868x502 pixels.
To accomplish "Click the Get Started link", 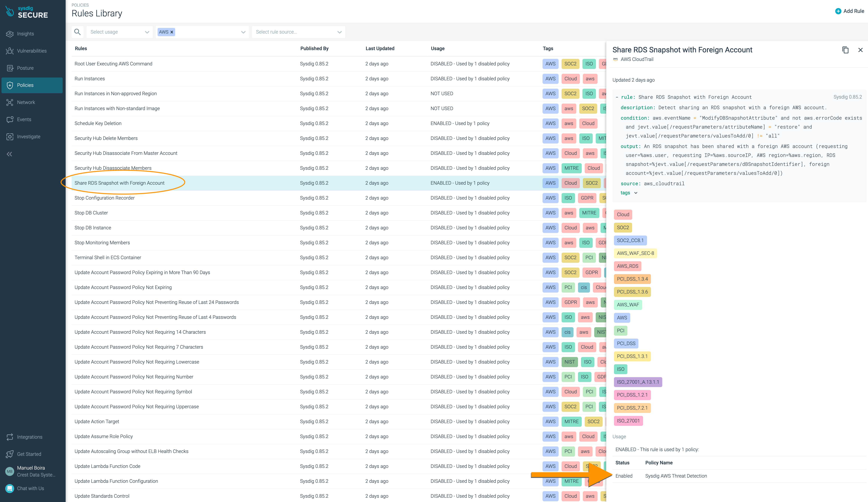I will click(29, 454).
